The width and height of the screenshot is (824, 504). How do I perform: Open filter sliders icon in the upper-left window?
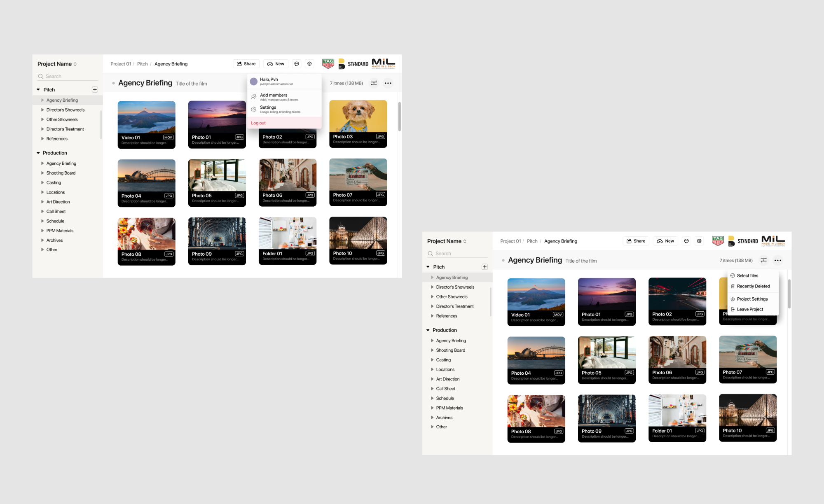click(374, 83)
